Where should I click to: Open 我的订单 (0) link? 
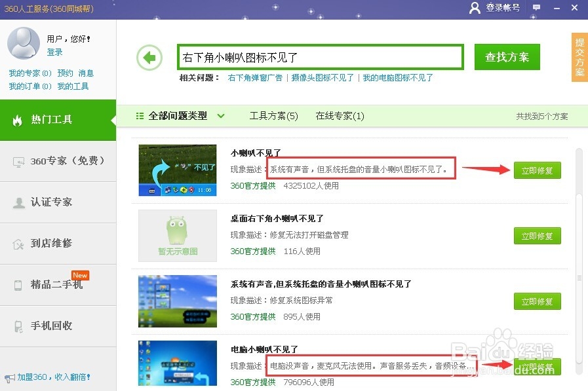click(30, 86)
